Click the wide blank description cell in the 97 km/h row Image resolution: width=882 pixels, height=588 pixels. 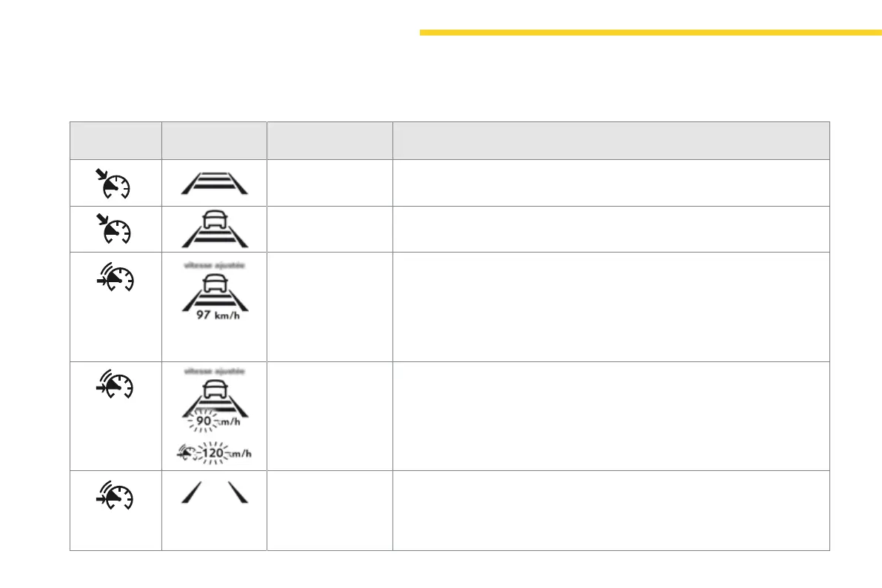(610, 307)
